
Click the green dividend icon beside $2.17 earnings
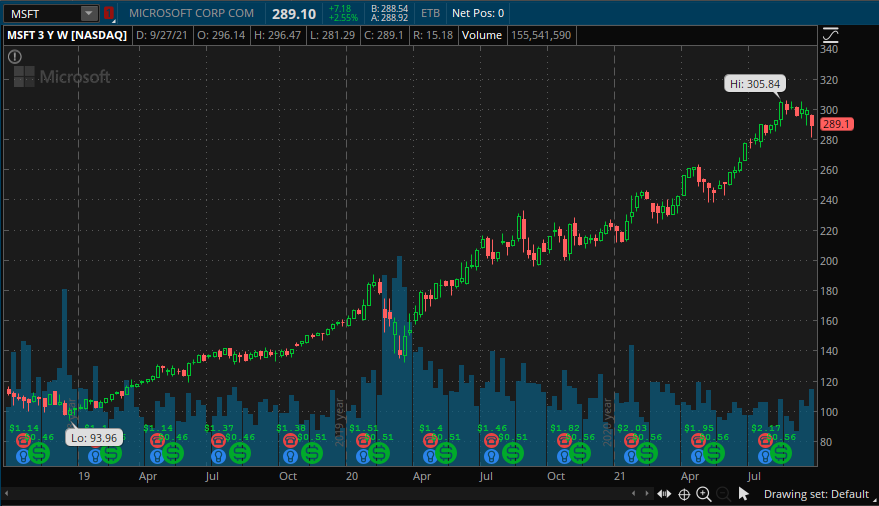pos(781,453)
